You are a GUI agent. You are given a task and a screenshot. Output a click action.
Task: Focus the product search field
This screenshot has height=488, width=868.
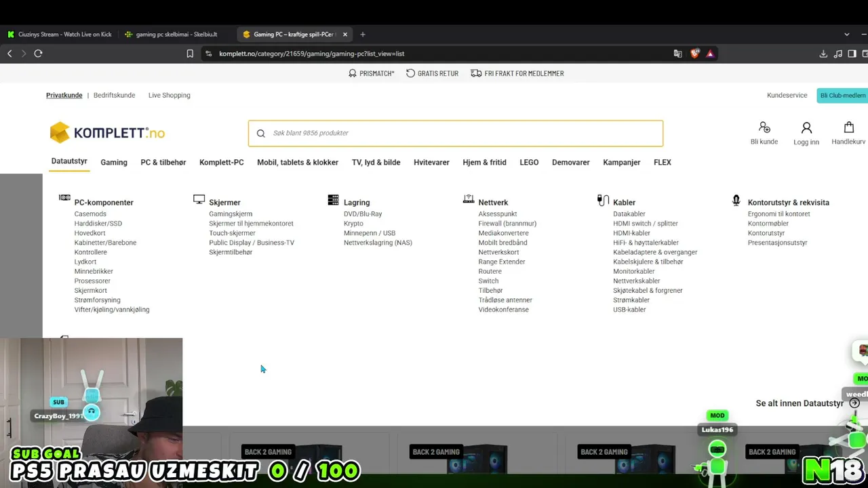click(x=456, y=134)
